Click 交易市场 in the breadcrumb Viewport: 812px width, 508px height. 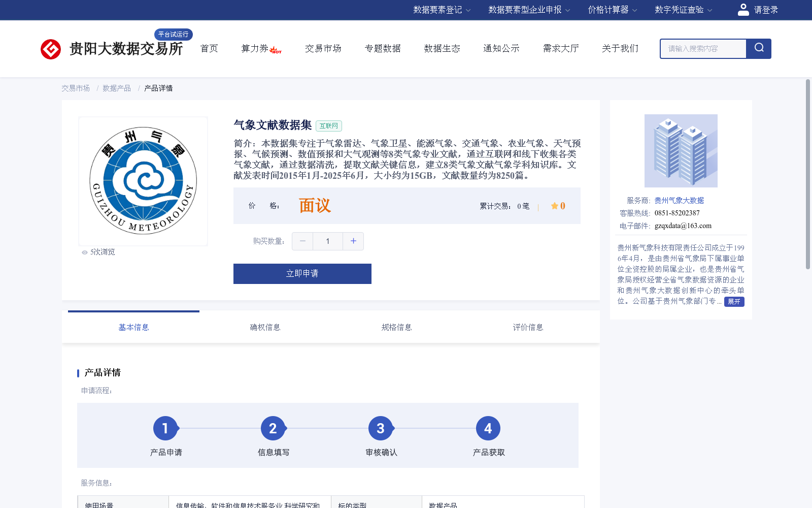[76, 88]
